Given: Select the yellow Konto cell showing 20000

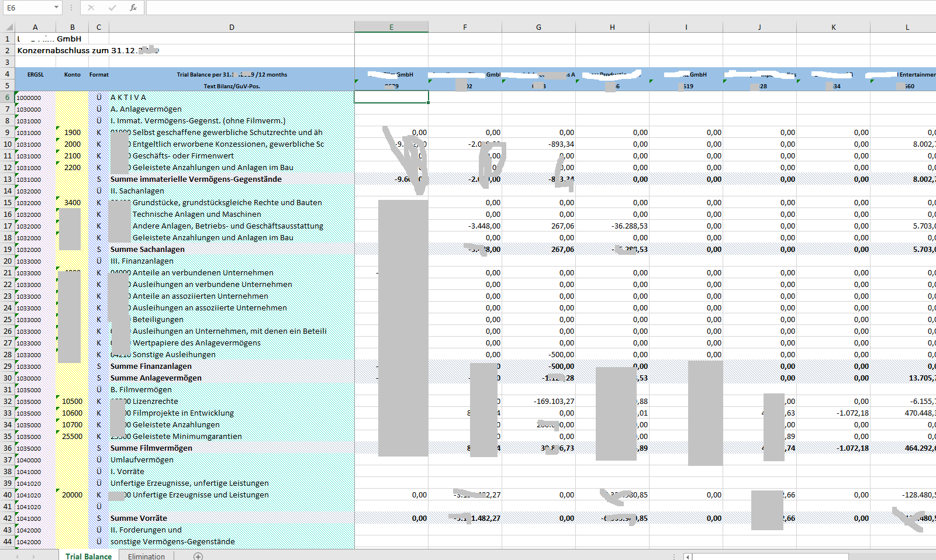Looking at the screenshot, I should point(72,495).
